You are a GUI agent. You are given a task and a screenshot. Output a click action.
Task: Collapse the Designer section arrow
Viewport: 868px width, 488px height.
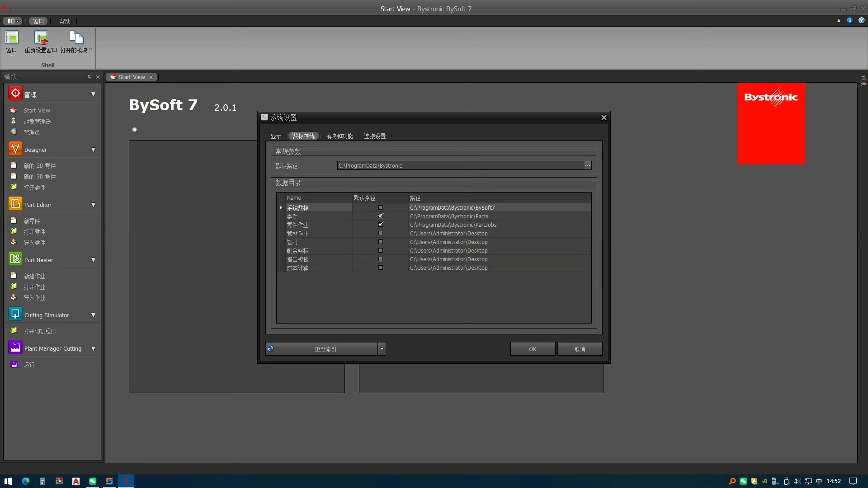(93, 150)
